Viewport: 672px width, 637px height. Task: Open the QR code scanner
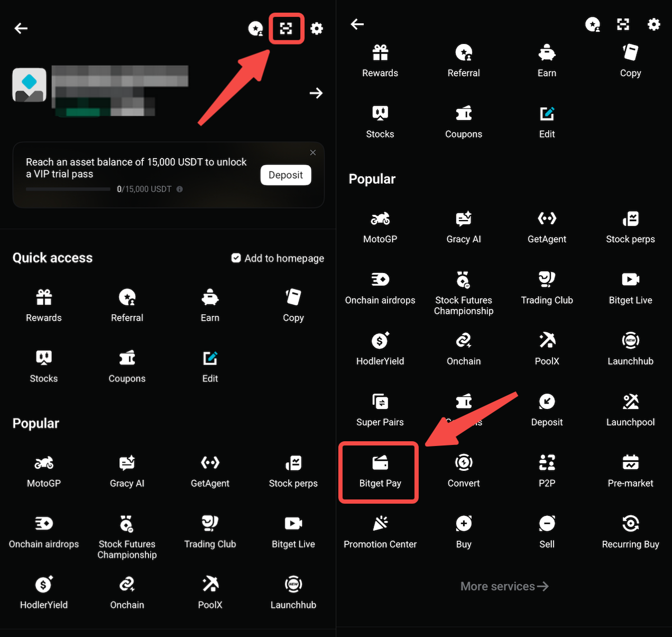point(286,29)
